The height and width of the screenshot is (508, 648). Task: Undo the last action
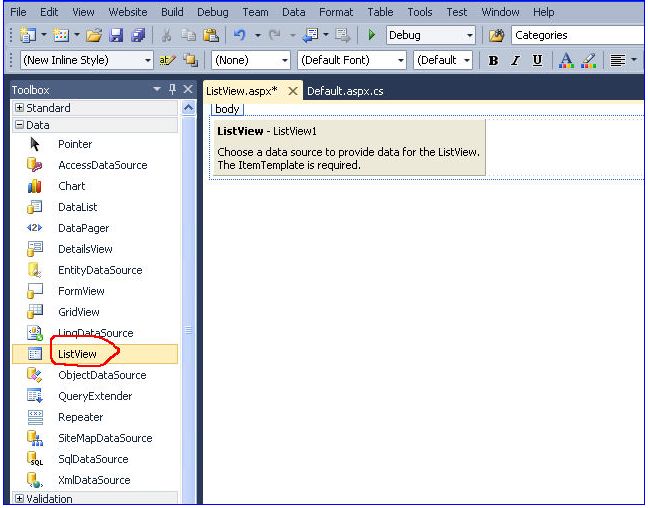239,36
